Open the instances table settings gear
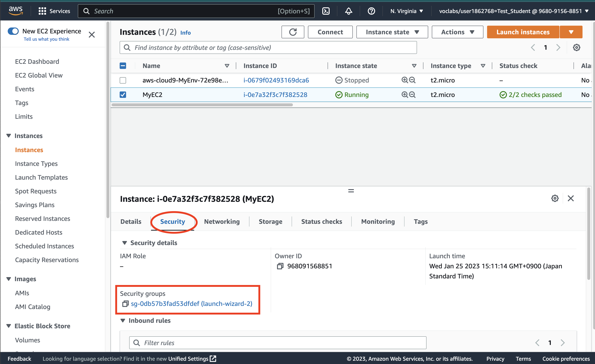595x364 pixels. point(576,47)
